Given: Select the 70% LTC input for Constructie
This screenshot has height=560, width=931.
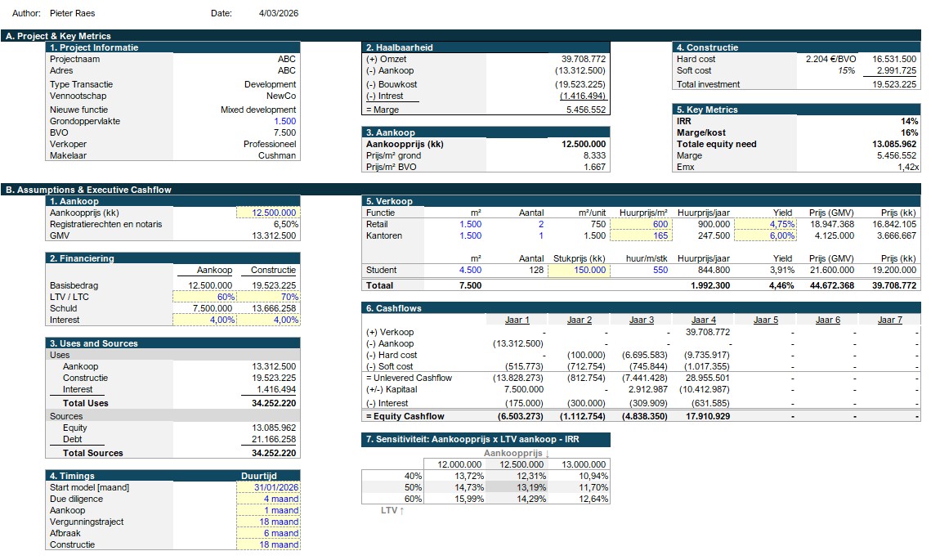Looking at the screenshot, I should click(x=268, y=297).
